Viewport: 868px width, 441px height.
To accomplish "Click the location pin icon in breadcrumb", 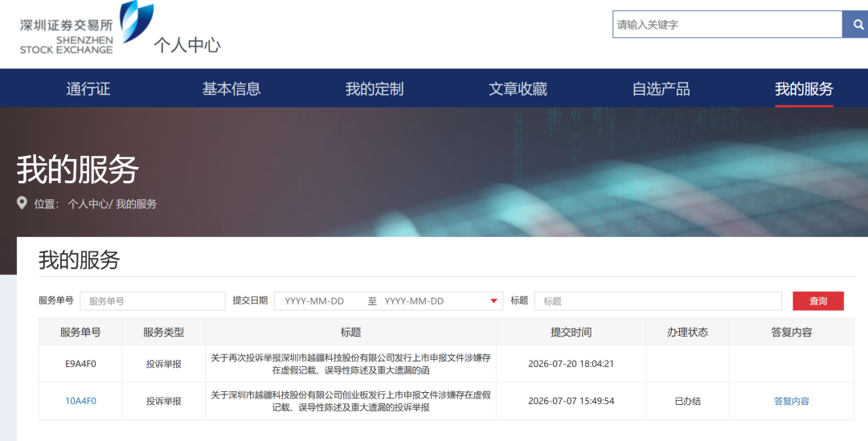I will [x=23, y=203].
